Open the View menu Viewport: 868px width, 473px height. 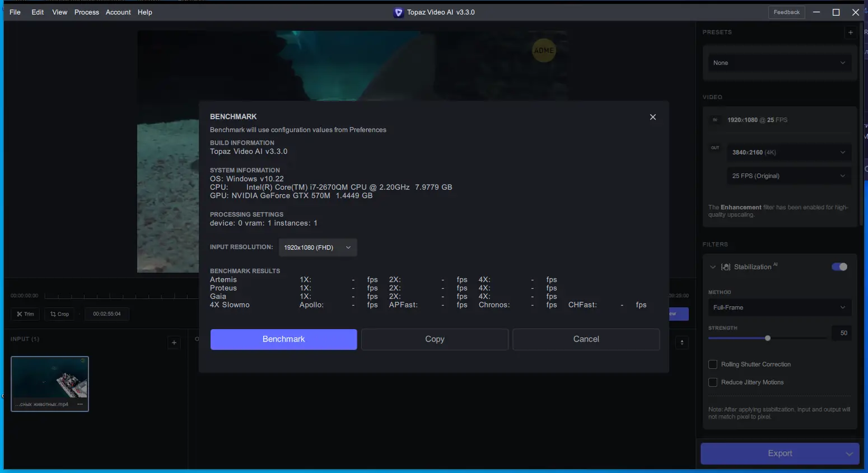click(x=60, y=12)
